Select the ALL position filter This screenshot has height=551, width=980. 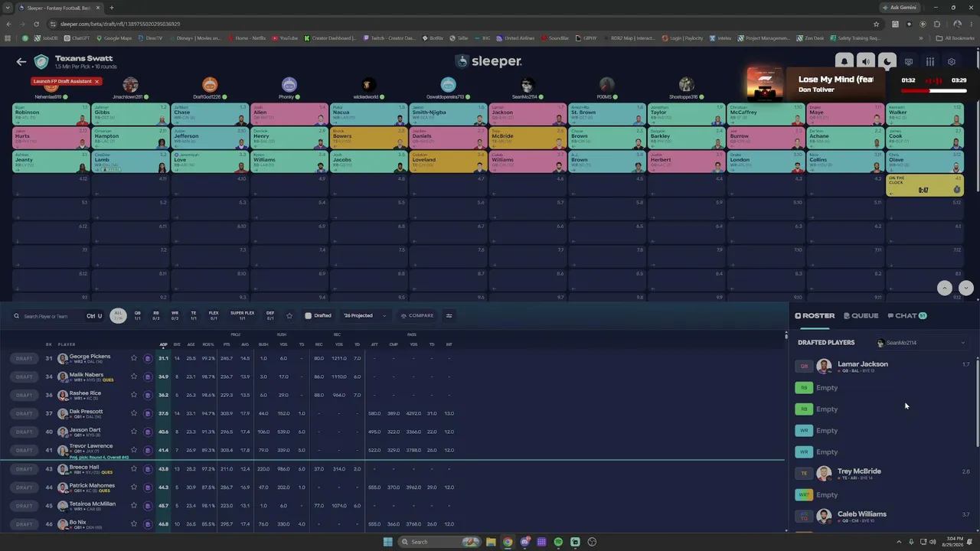118,315
